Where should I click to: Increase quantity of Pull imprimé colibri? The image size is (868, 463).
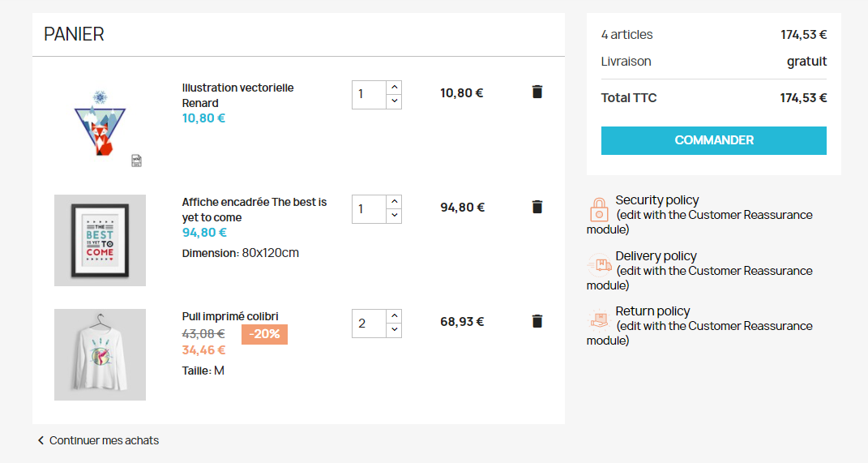pyautogui.click(x=394, y=315)
